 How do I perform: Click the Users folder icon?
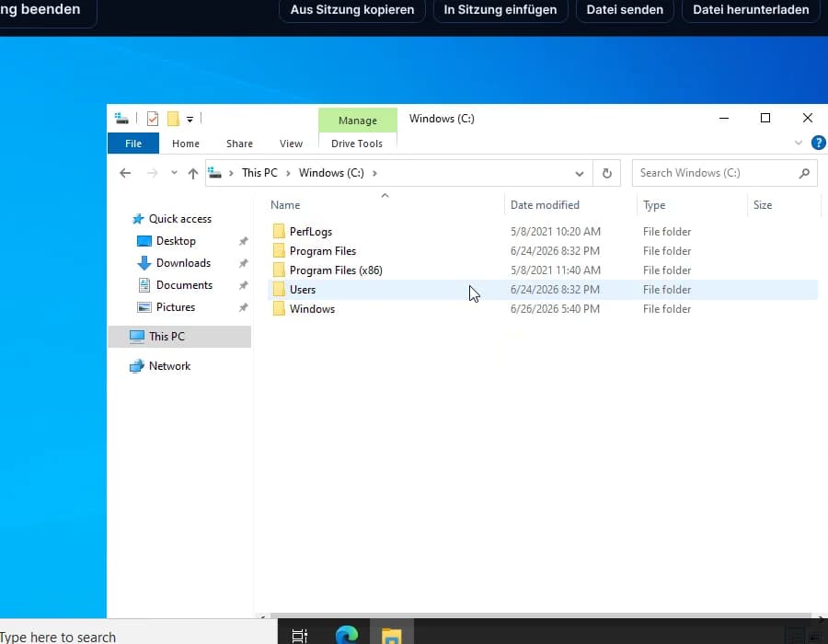point(279,290)
